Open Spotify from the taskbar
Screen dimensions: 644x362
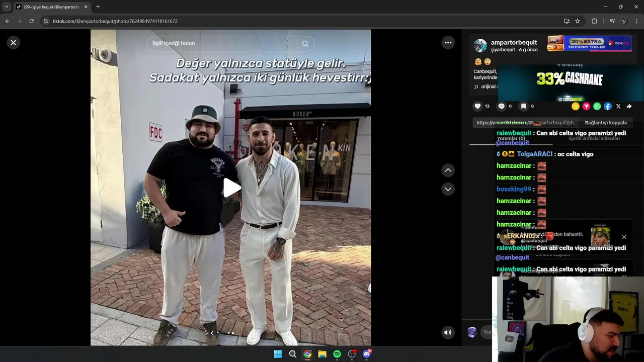(x=337, y=354)
